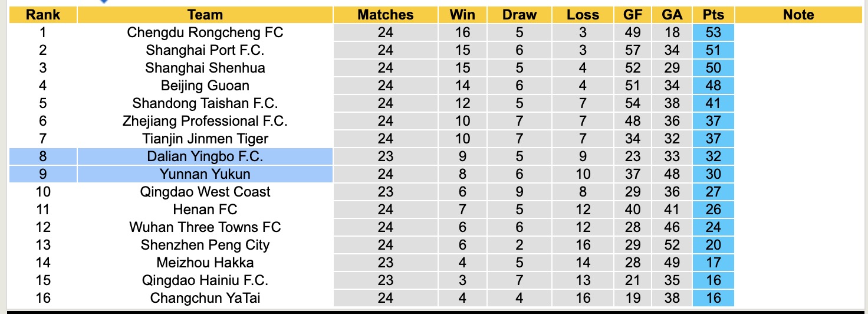This screenshot has height=314, width=868.
Task: Click the Matches column header
Action: pyautogui.click(x=386, y=15)
